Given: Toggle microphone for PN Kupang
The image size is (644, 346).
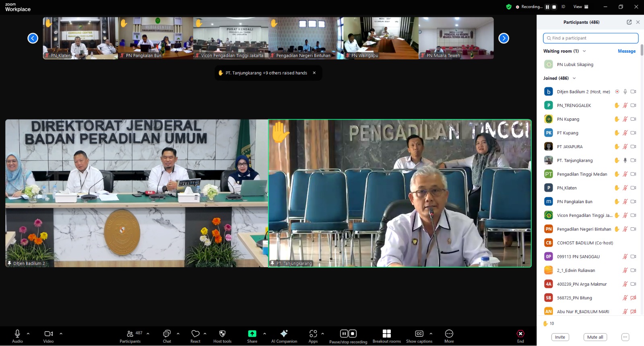Looking at the screenshot, I should pos(625,119).
